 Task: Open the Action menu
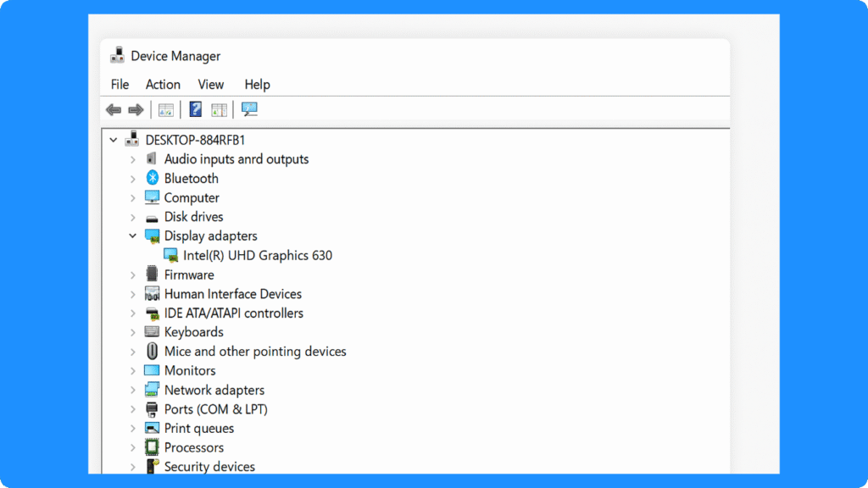[163, 84]
